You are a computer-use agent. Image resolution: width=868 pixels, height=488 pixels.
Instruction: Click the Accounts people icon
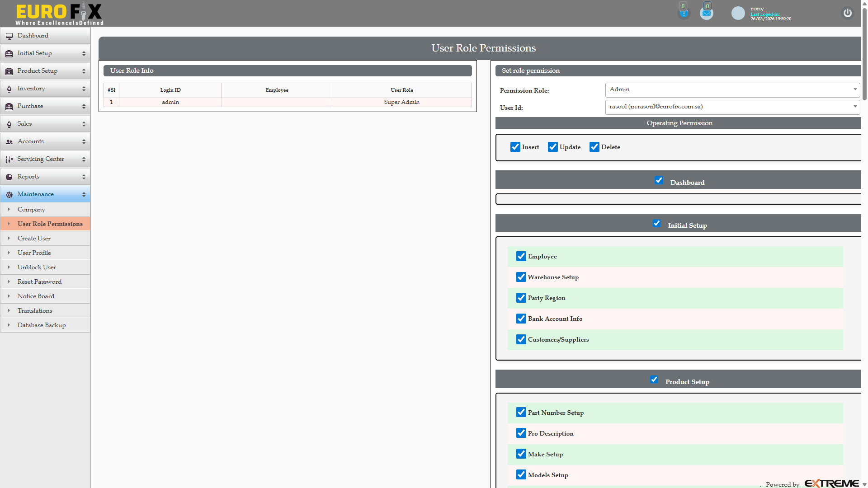[x=9, y=141]
